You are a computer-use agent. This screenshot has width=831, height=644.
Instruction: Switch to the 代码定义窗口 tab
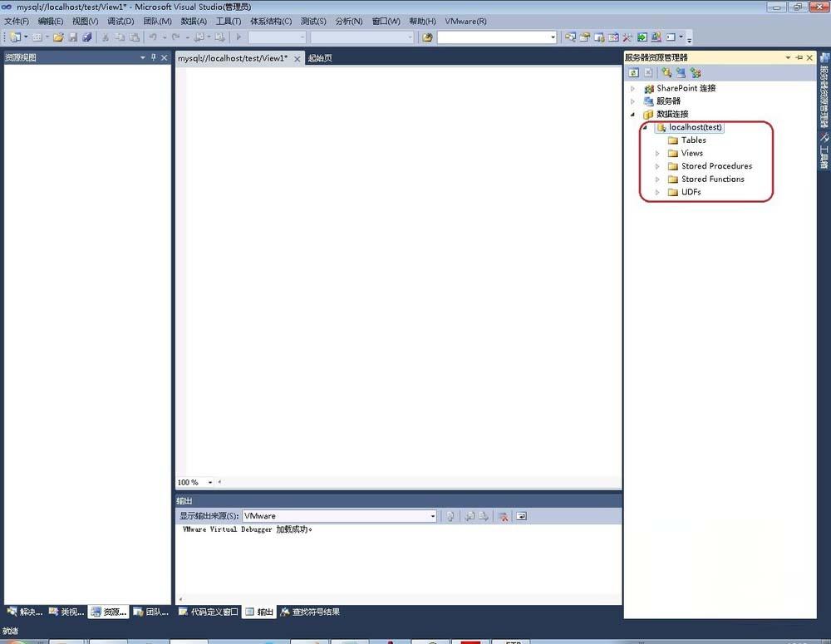209,612
